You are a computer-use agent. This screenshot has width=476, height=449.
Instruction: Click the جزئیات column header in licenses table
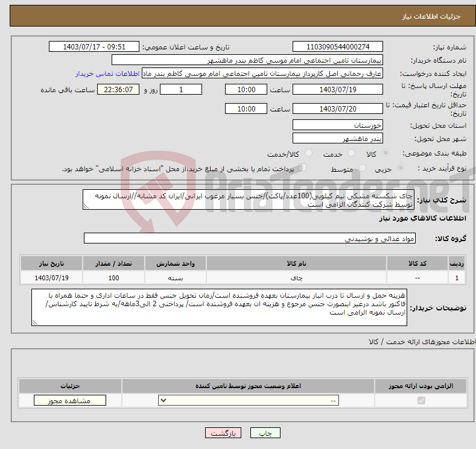click(x=70, y=386)
